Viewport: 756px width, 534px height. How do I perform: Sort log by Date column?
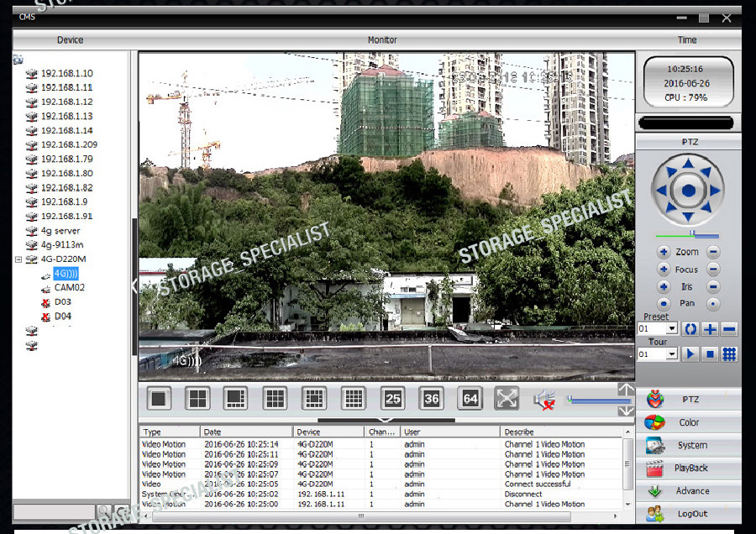point(246,432)
